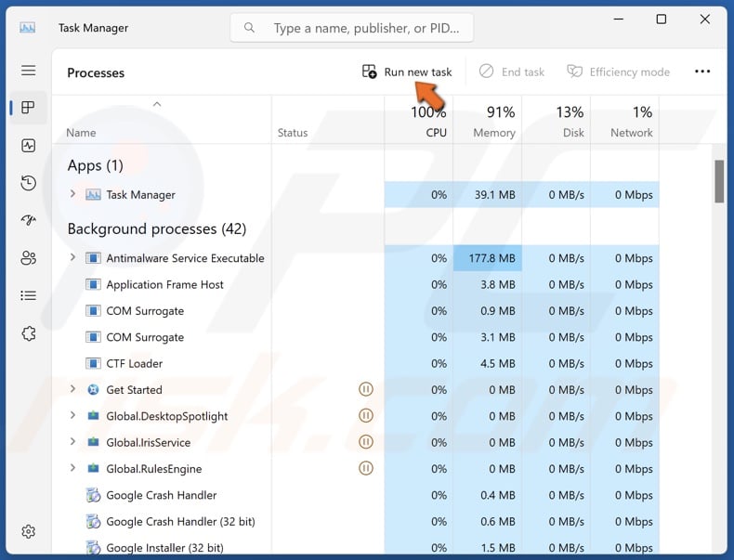Click the End task circle icon
The height and width of the screenshot is (560, 734).
coord(486,72)
